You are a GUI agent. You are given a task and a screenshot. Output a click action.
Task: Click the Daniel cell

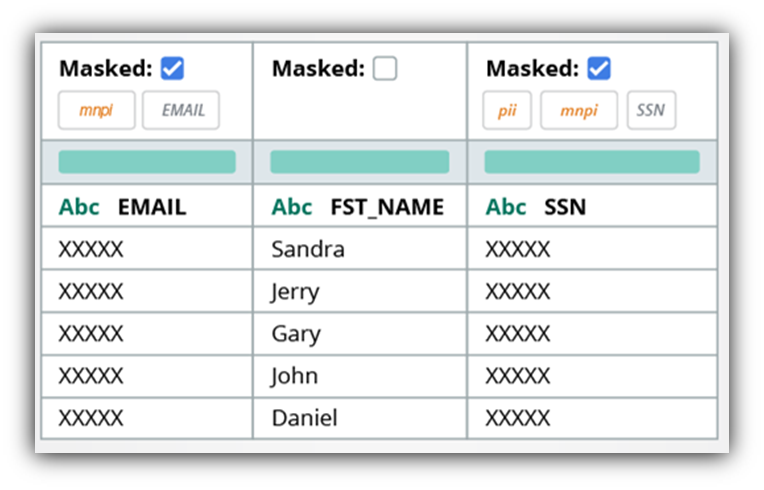[305, 418]
